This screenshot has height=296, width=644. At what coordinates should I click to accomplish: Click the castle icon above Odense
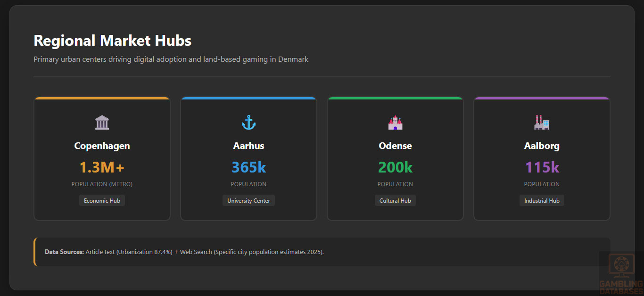395,123
